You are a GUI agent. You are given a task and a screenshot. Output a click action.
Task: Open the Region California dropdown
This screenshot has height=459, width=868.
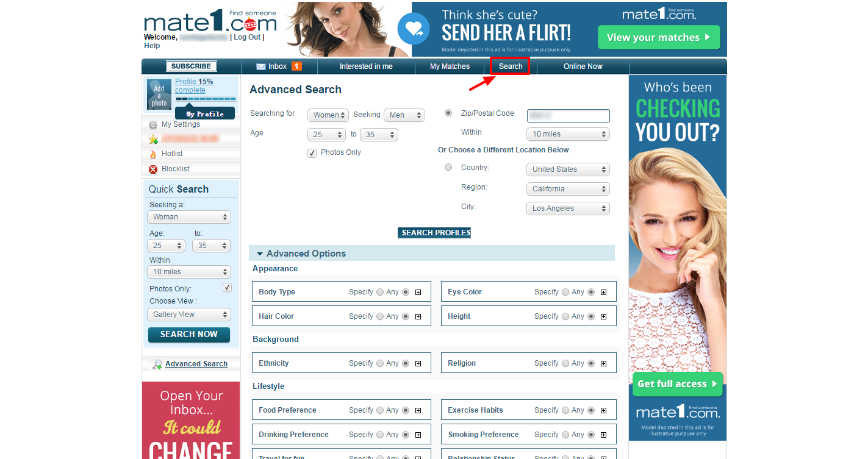[x=568, y=189]
